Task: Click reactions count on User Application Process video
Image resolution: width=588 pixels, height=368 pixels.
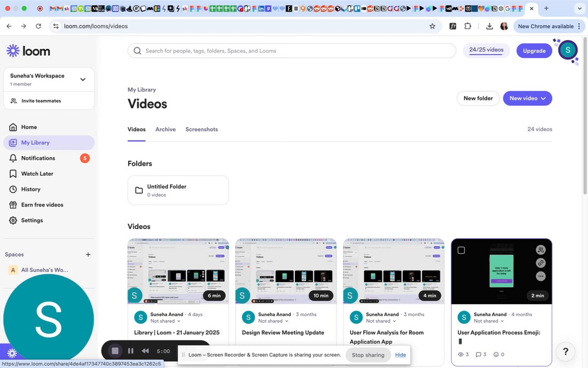Action: click(499, 354)
